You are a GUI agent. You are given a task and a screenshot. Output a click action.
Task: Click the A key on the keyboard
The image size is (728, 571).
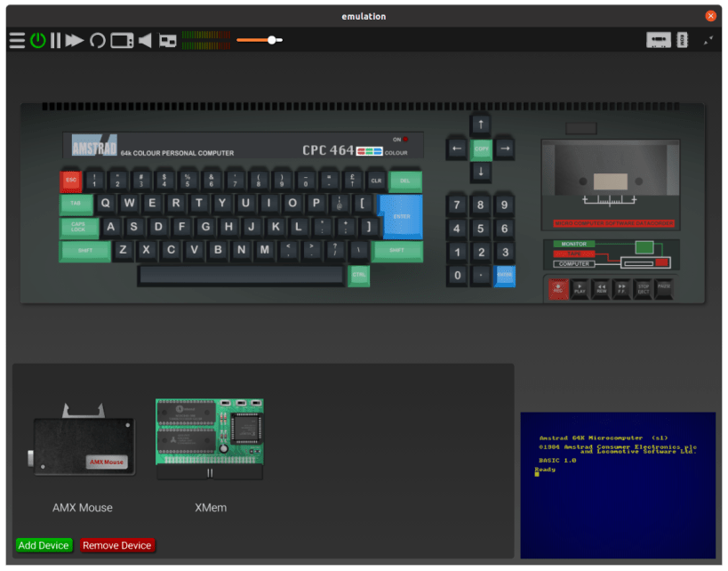pyautogui.click(x=110, y=228)
